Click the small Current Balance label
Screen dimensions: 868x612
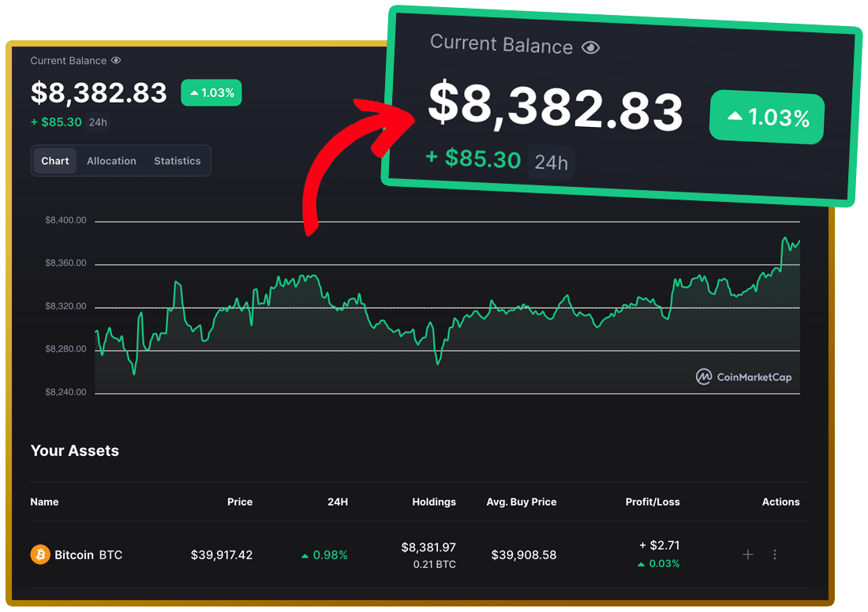click(68, 60)
